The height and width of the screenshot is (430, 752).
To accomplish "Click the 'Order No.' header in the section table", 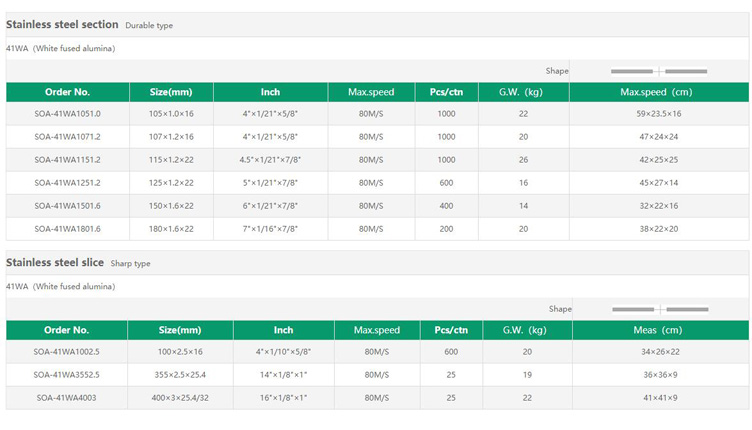I will coord(67,92).
